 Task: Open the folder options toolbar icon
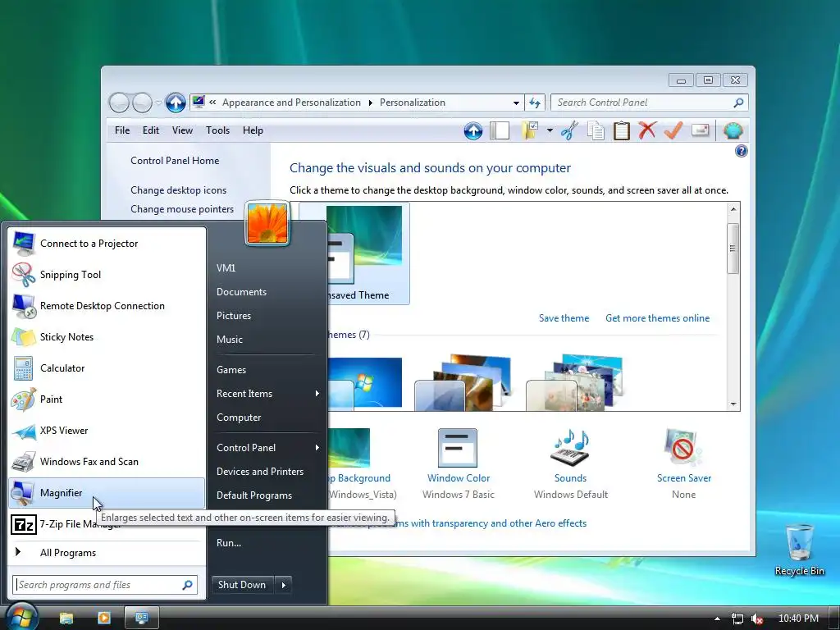(x=529, y=130)
